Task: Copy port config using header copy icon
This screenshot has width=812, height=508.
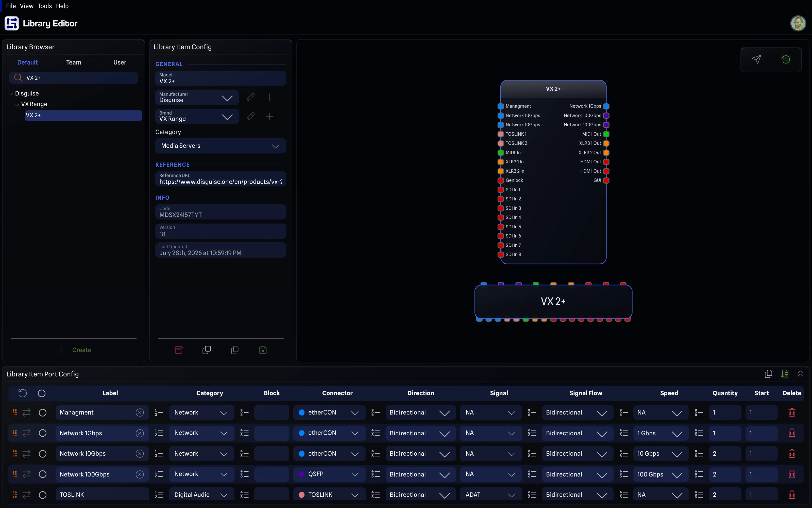Action: coord(768,374)
